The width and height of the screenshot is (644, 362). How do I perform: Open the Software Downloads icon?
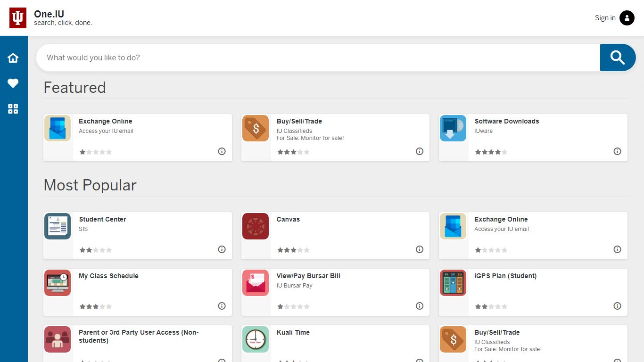click(x=453, y=128)
